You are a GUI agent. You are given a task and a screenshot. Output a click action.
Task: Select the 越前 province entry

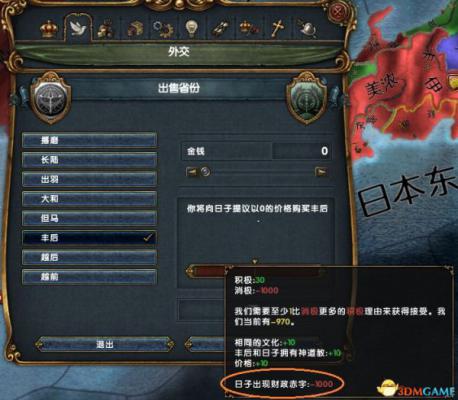(89, 277)
